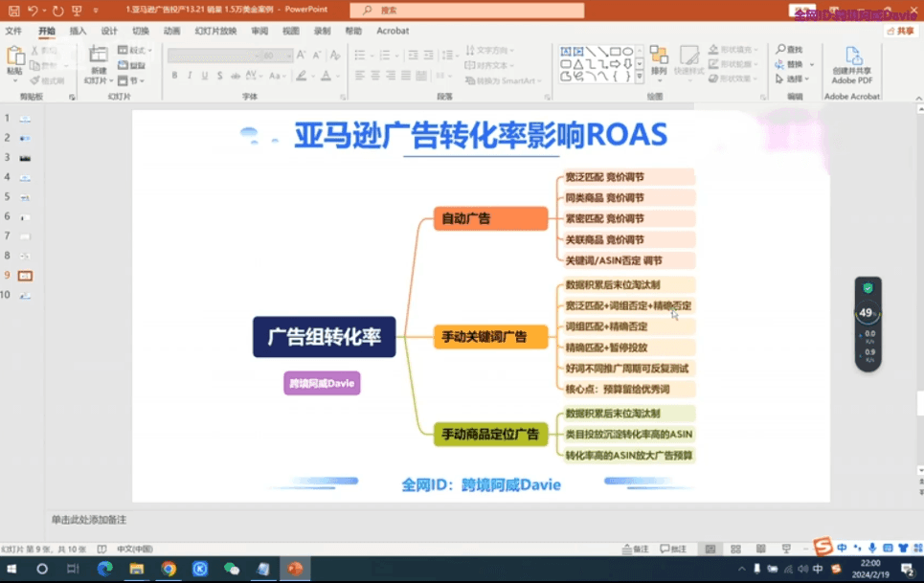Toggle italic formatting
The height and width of the screenshot is (583, 924).
(190, 73)
